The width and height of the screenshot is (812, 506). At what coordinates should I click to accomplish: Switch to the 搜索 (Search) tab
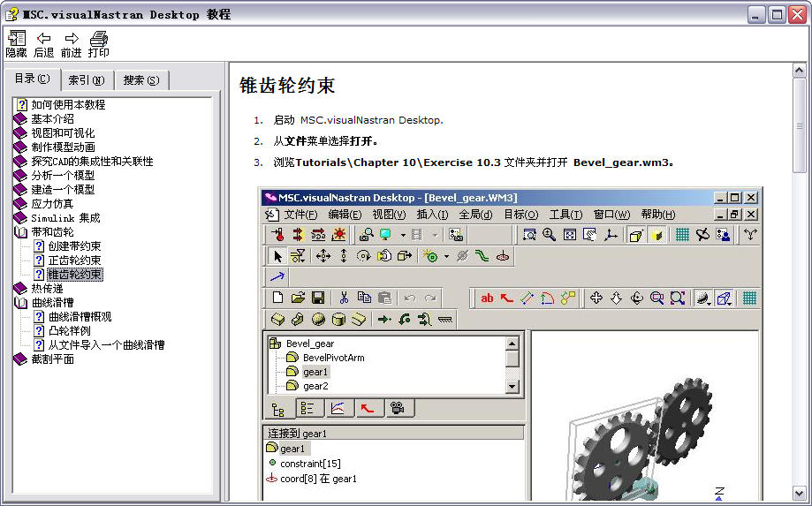(x=140, y=80)
